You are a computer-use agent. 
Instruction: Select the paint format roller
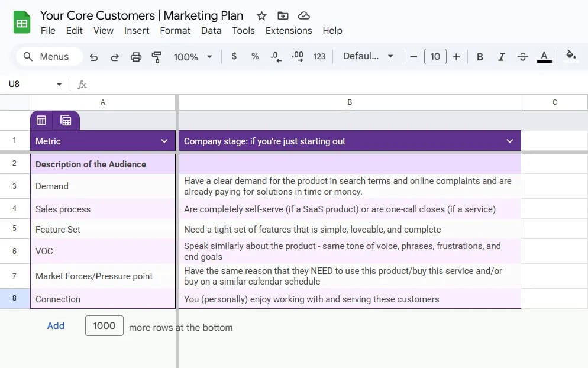[x=157, y=57]
